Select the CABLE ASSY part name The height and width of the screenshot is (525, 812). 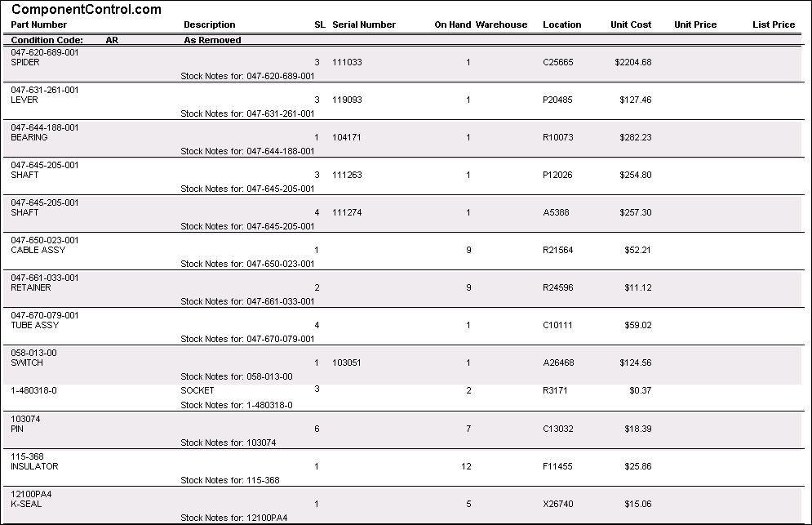38,250
